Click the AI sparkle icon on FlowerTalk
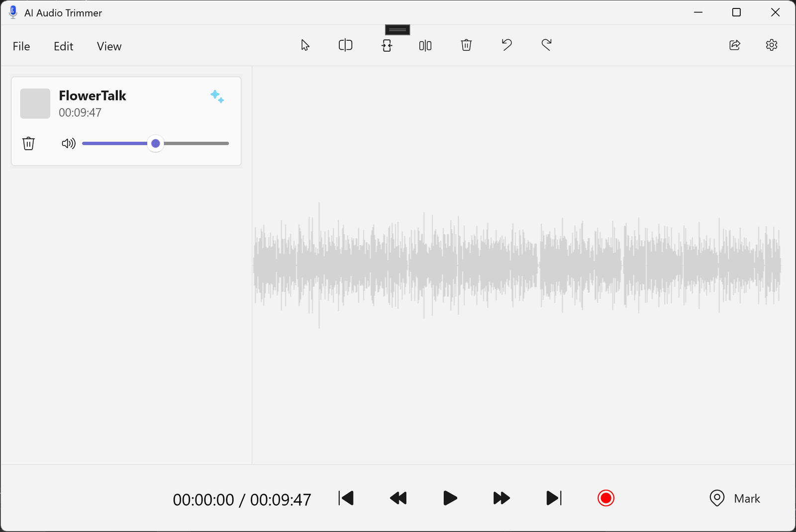796x532 pixels. (217, 96)
